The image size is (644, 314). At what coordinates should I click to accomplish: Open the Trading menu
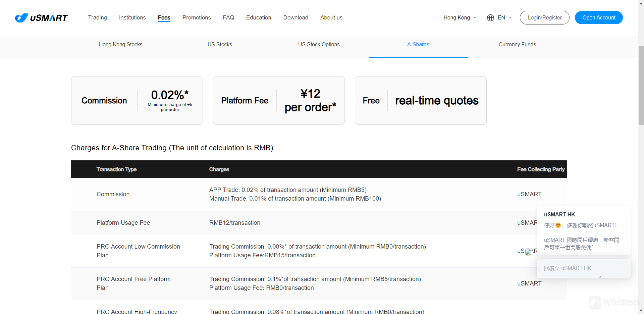[x=97, y=18]
